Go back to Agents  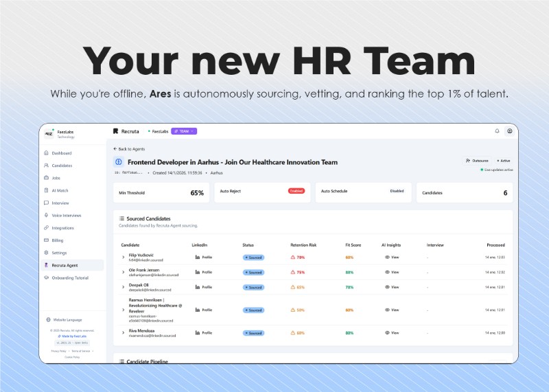point(129,149)
